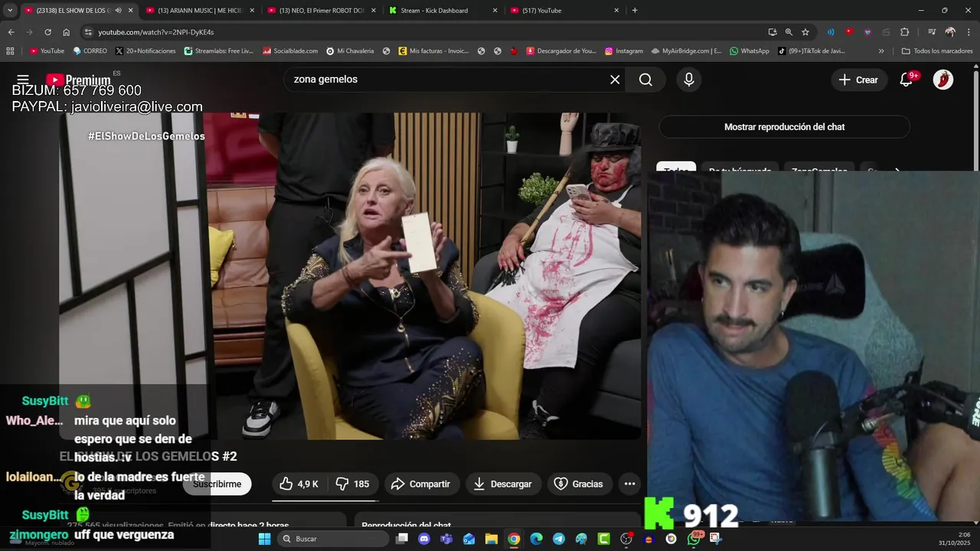Click the Gracias button
This screenshot has height=551, width=980.
coord(579,484)
